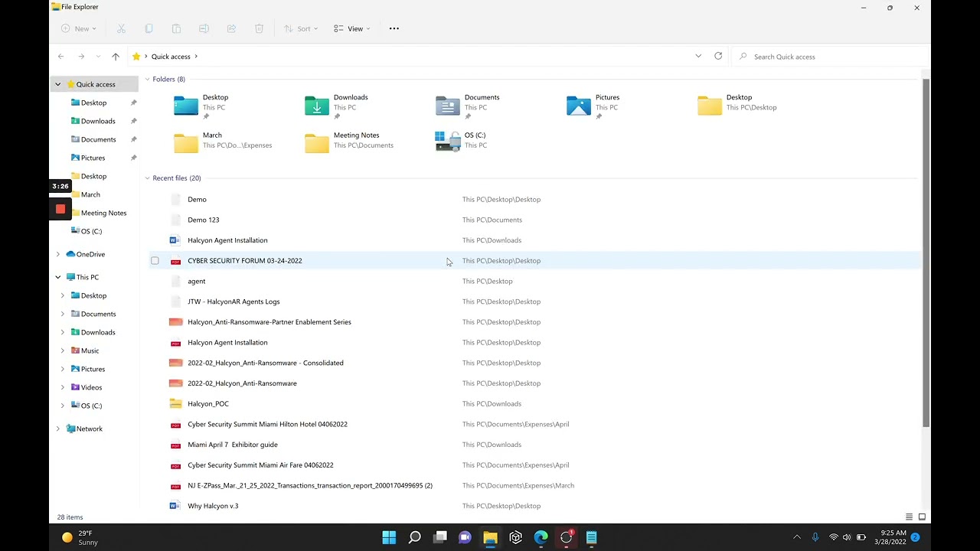Image resolution: width=980 pixels, height=551 pixels.
Task: Open the Downloads folder tile in Folders
Action: pyautogui.click(x=337, y=106)
